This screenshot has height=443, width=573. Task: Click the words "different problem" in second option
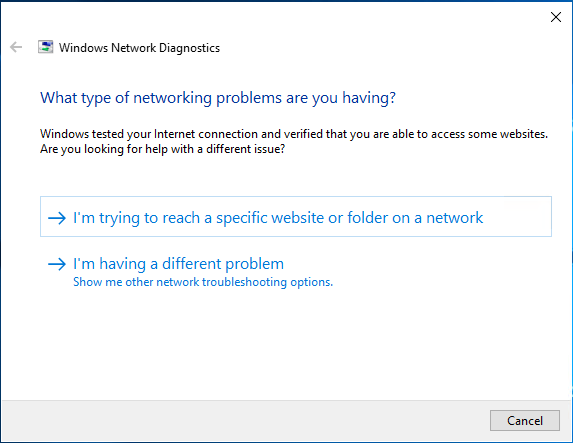[223, 264]
